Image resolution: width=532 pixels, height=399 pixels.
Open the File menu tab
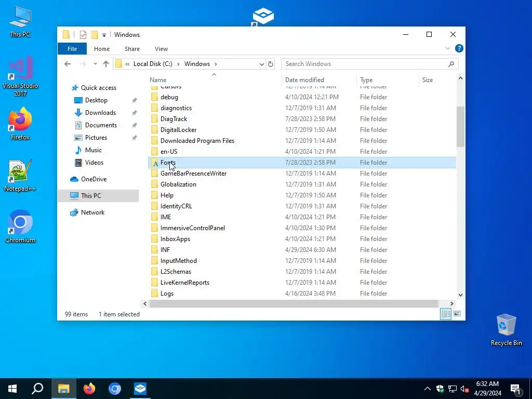pyautogui.click(x=72, y=48)
